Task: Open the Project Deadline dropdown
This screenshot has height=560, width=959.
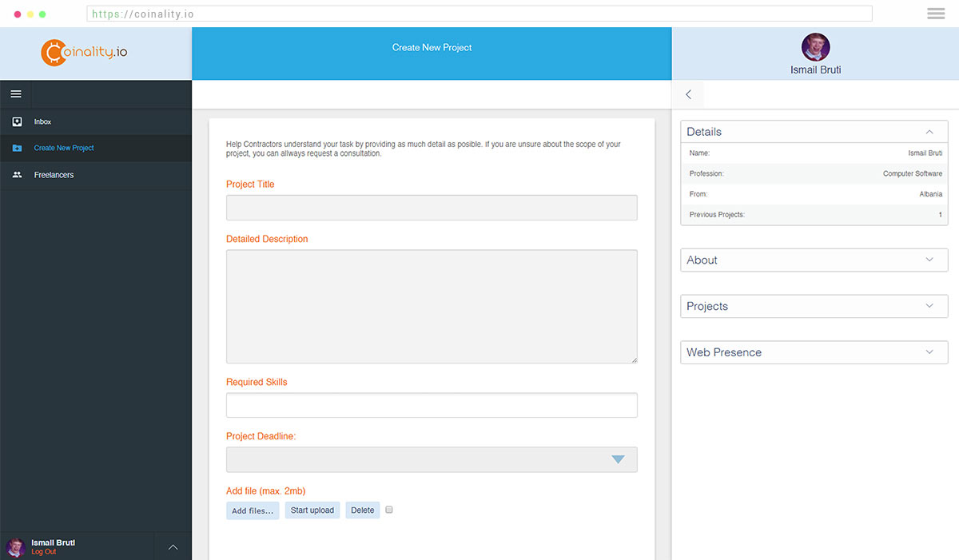Action: pyautogui.click(x=432, y=459)
